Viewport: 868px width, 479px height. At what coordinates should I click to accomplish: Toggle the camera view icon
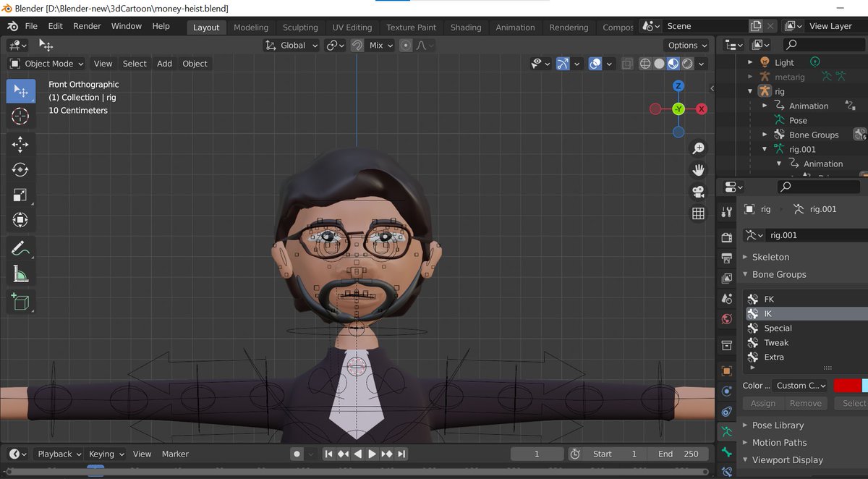pos(698,192)
